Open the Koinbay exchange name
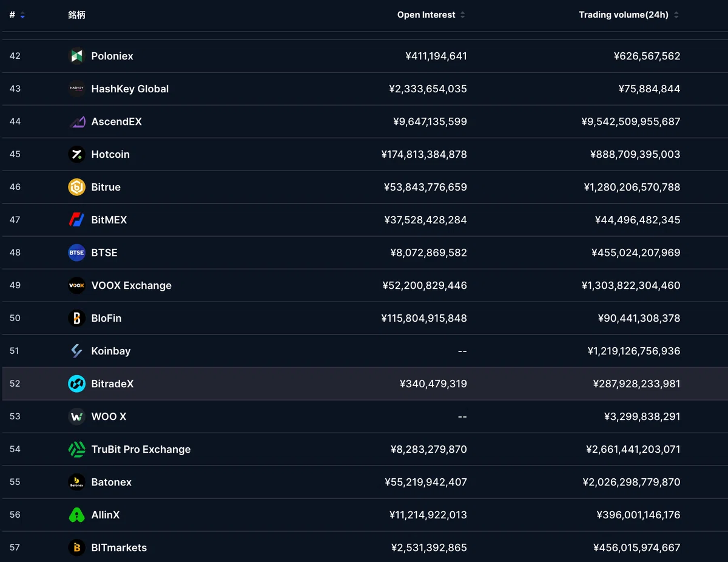Viewport: 728px width, 562px height. click(111, 351)
